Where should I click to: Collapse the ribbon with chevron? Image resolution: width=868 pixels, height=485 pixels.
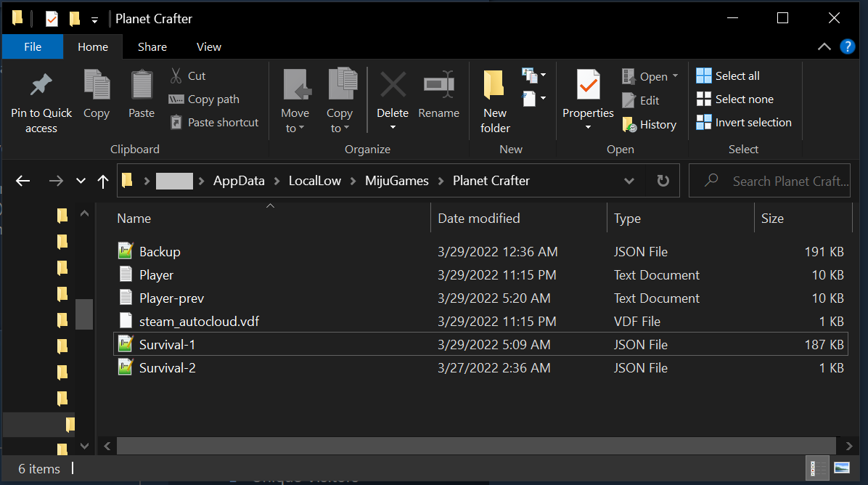click(824, 46)
